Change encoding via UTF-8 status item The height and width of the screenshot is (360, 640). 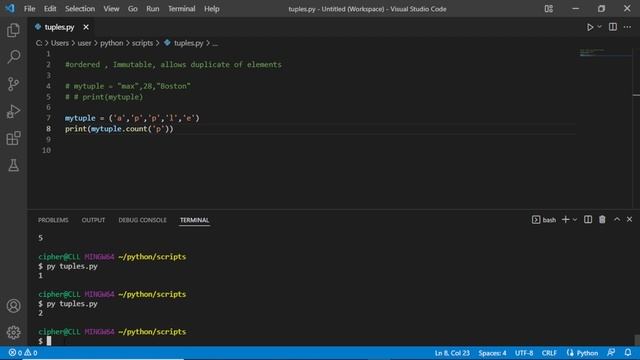click(524, 353)
